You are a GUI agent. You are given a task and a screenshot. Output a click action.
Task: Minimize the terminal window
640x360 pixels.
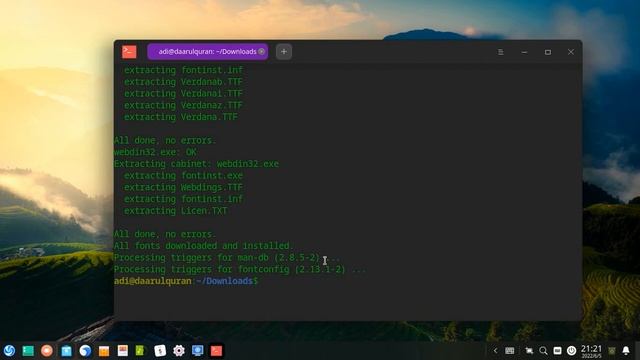point(524,52)
